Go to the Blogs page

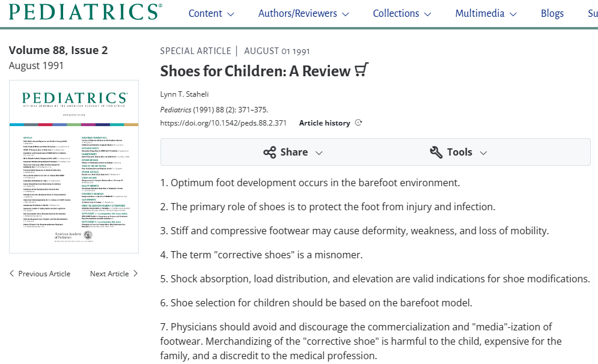click(552, 13)
